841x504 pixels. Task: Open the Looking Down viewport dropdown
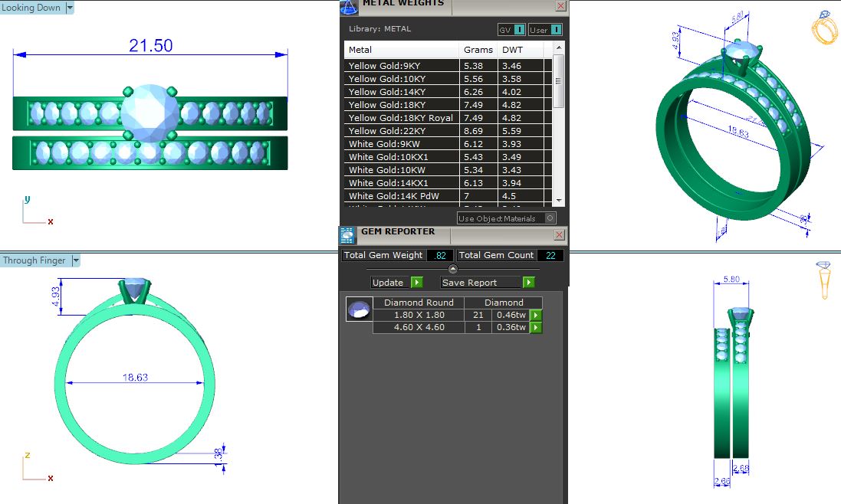click(x=71, y=8)
